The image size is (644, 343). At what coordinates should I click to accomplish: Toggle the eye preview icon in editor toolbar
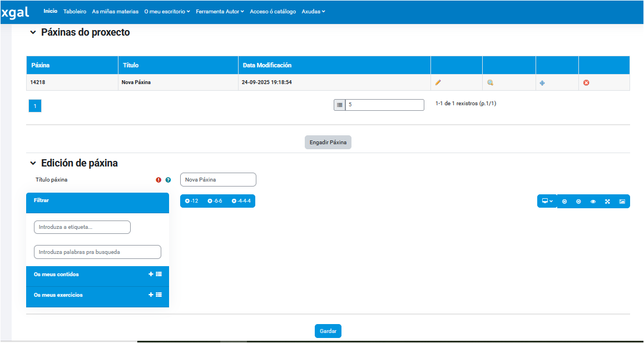(x=593, y=202)
